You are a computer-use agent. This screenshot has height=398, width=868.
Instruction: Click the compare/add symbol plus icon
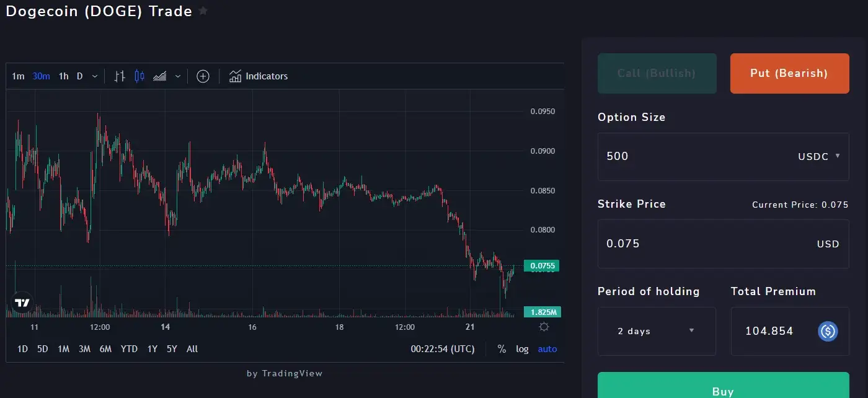point(203,76)
